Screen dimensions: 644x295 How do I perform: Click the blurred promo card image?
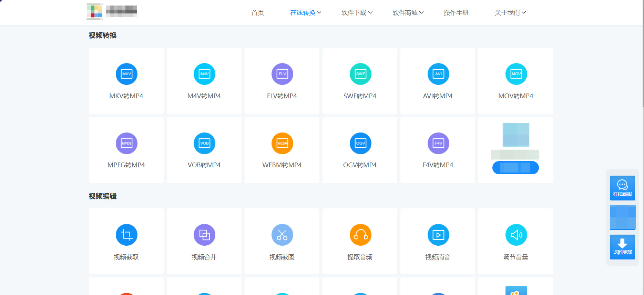[x=516, y=135]
